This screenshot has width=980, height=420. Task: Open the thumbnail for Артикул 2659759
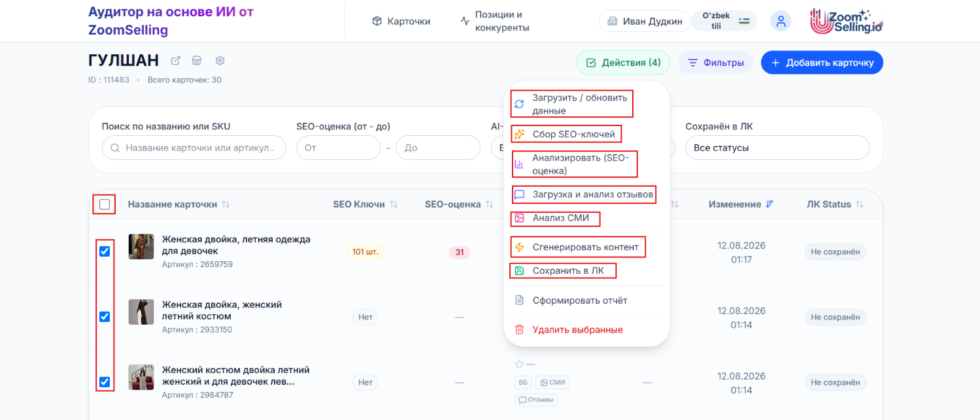(141, 247)
